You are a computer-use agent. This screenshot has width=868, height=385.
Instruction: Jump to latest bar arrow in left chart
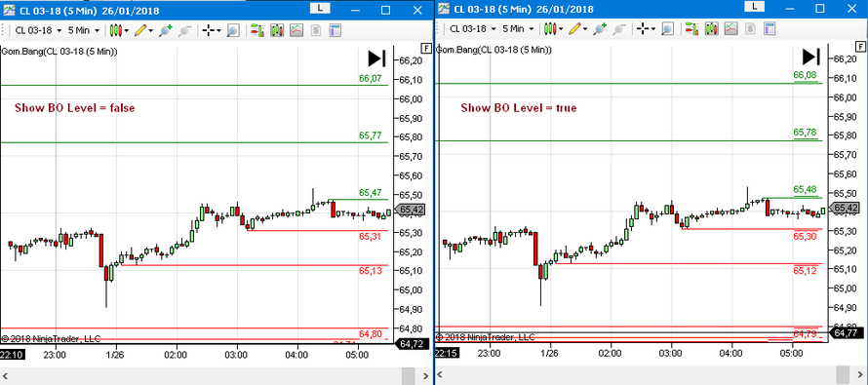pos(377,58)
